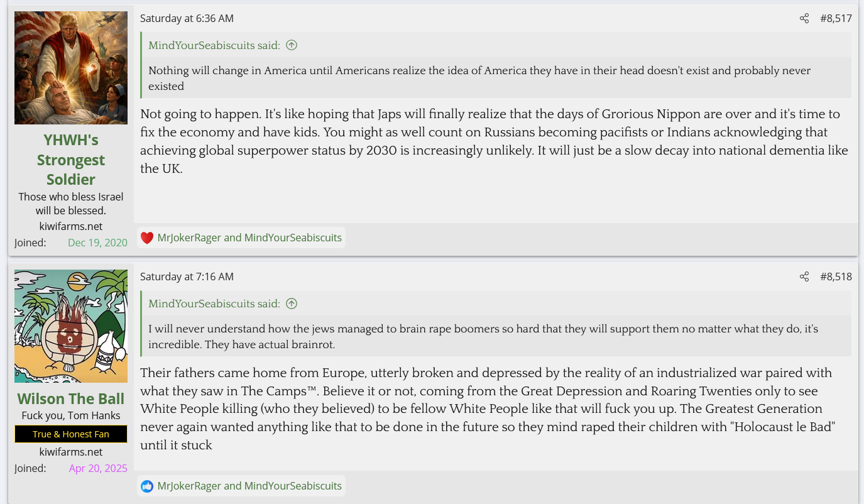Image resolution: width=864 pixels, height=504 pixels.
Task: Visit YHWH's Strongest Soldier profile name
Action: pos(71,160)
